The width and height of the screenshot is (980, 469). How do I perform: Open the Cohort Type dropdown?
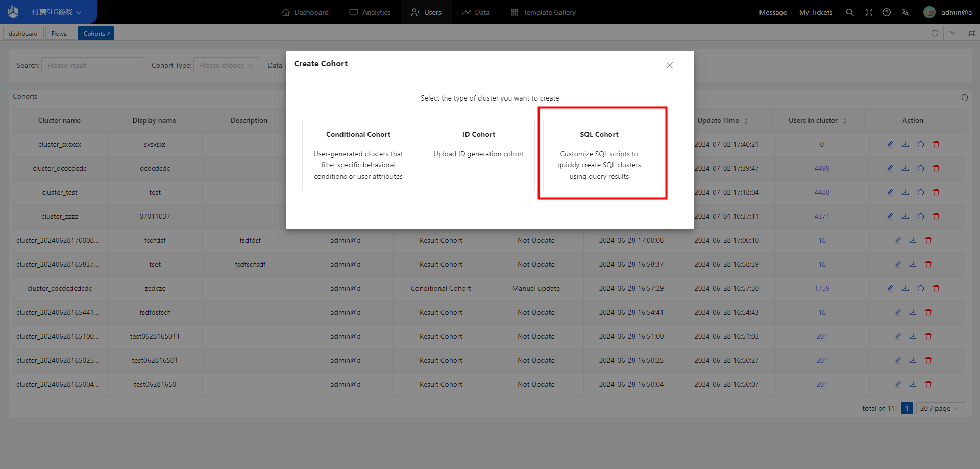pos(226,65)
